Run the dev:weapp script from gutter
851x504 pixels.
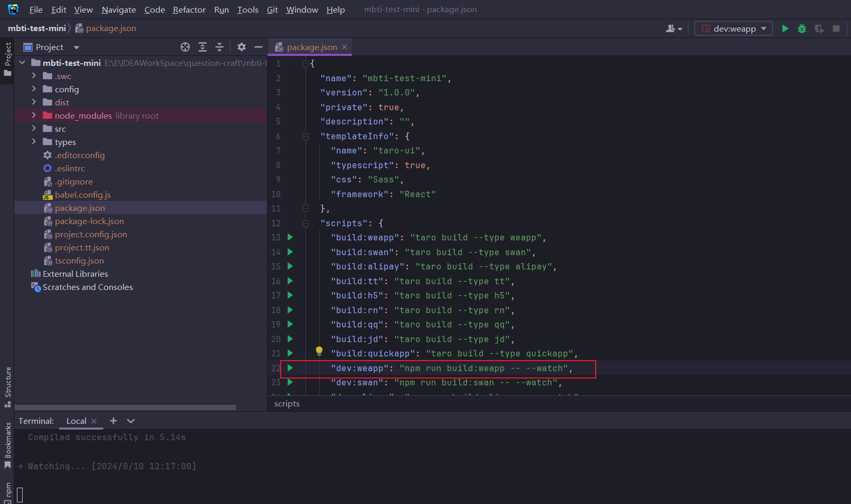[290, 368]
